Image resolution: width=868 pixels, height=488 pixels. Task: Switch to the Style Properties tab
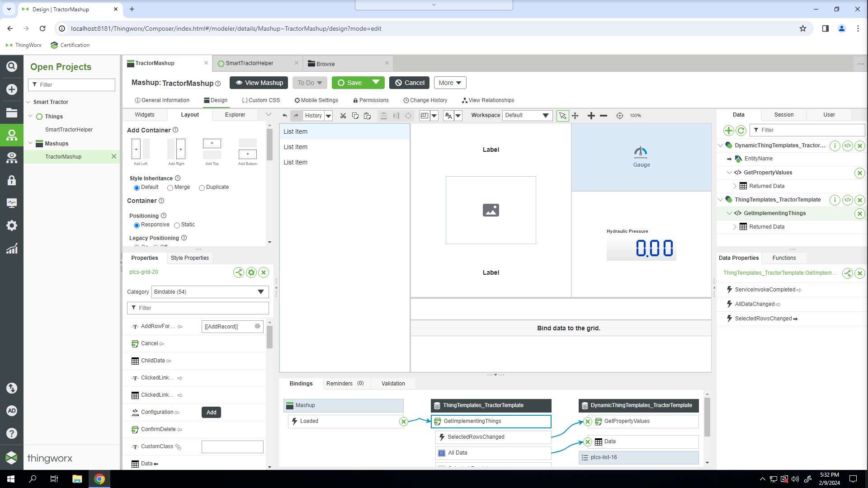coord(189,258)
